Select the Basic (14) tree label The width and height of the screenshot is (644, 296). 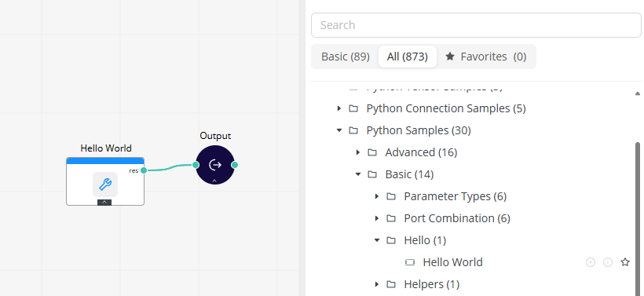[x=409, y=174]
